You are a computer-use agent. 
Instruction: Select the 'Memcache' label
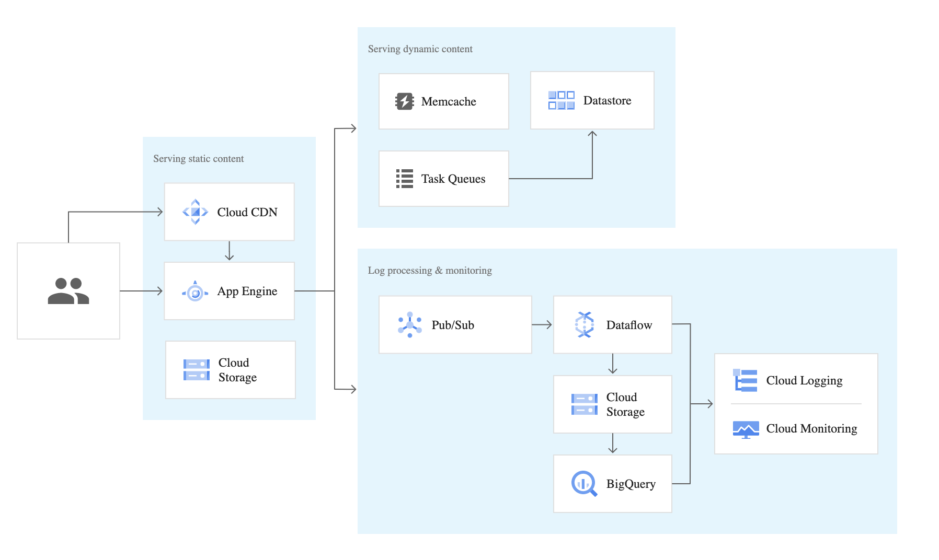(x=449, y=101)
